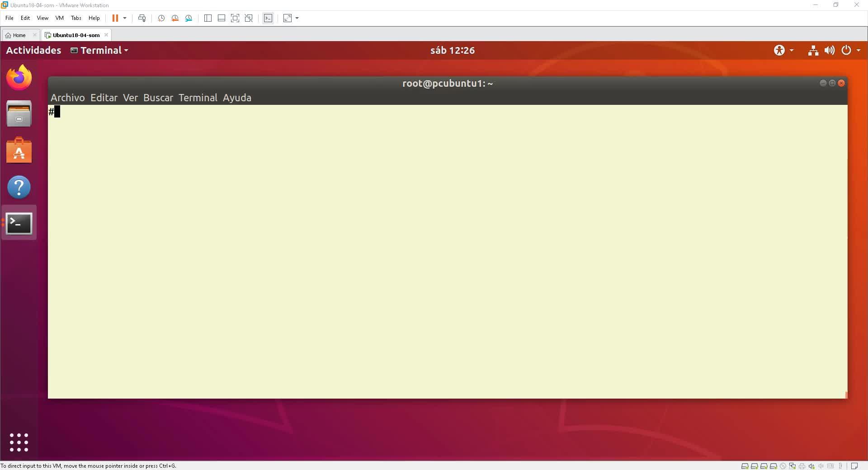Take a snapshot of this virtual machine
The height and width of the screenshot is (470, 868).
(x=161, y=18)
